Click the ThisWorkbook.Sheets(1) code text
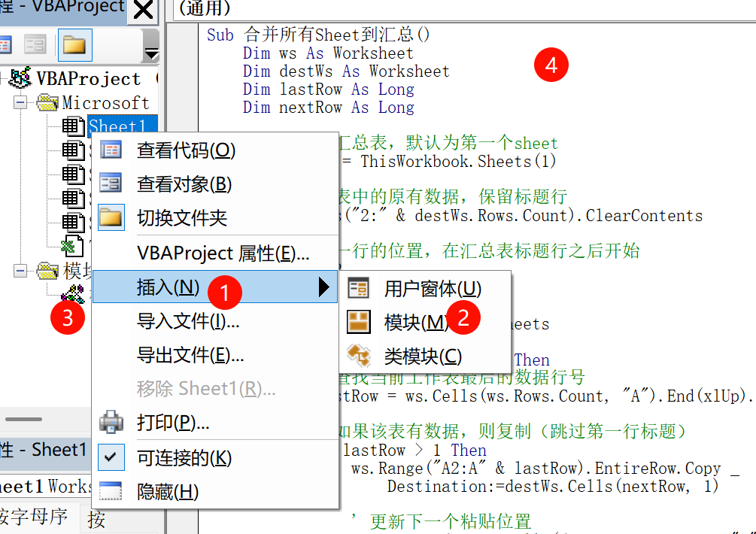Screen dimensions: 756x534 click(x=458, y=162)
